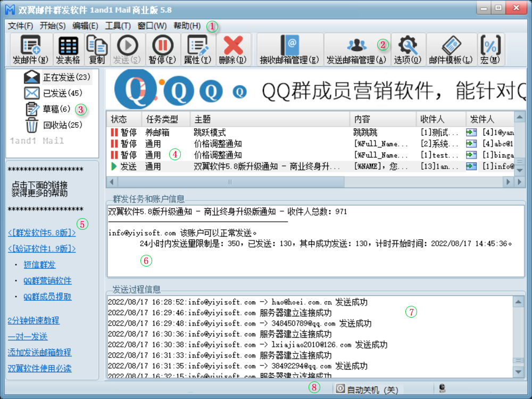Viewport: 532px width, 399px height.
Task: Open the 宏(M) macro tool
Action: (491, 49)
